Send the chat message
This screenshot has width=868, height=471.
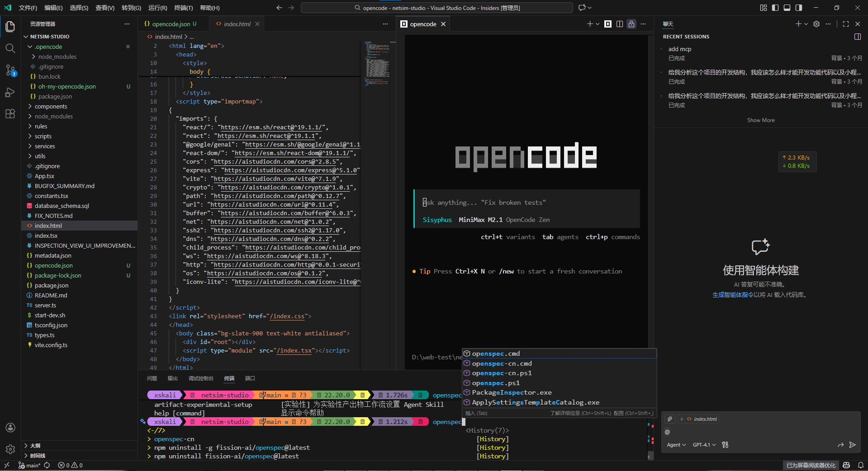pyautogui.click(x=853, y=445)
